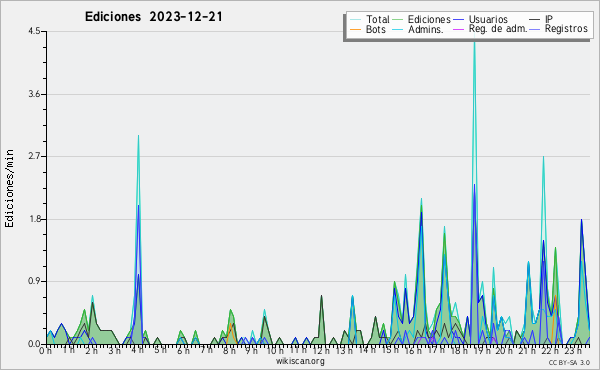The image size is (600, 370).
Task: Click the 1.8 y-axis value
Action: [x=34, y=219]
